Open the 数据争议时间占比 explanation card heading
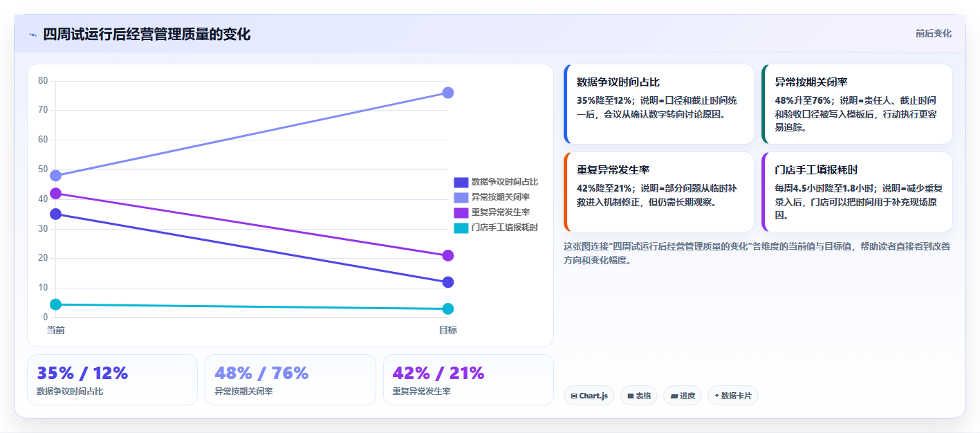980x433 pixels. (618, 82)
